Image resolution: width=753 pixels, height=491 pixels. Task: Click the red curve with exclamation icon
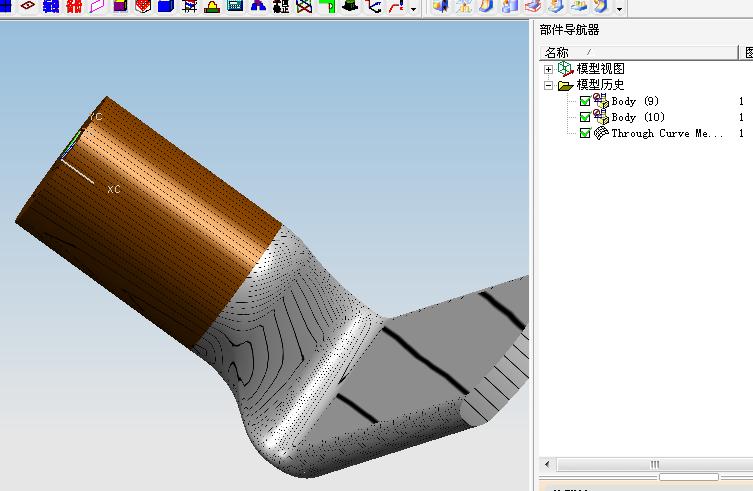tap(396, 6)
